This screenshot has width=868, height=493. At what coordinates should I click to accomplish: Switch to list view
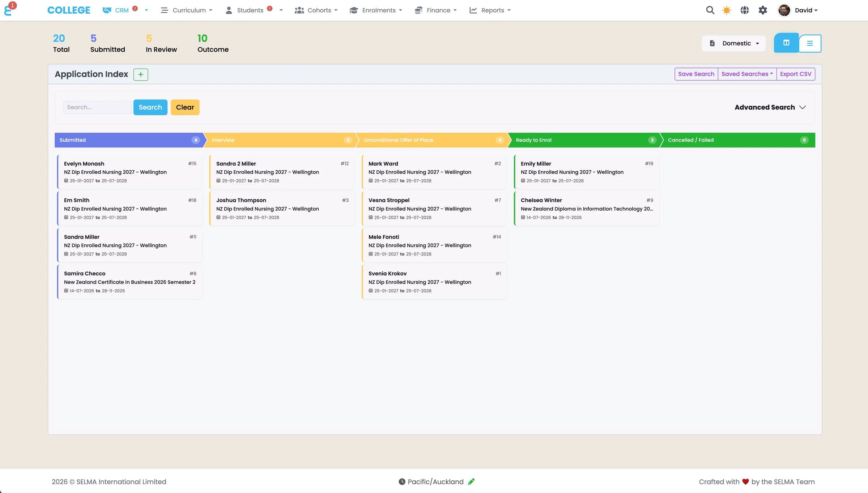(x=810, y=43)
